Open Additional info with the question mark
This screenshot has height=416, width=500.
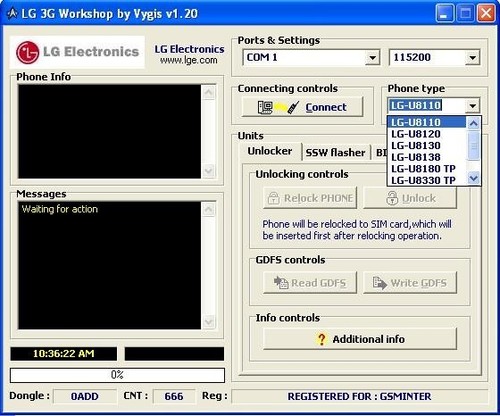pyautogui.click(x=360, y=339)
